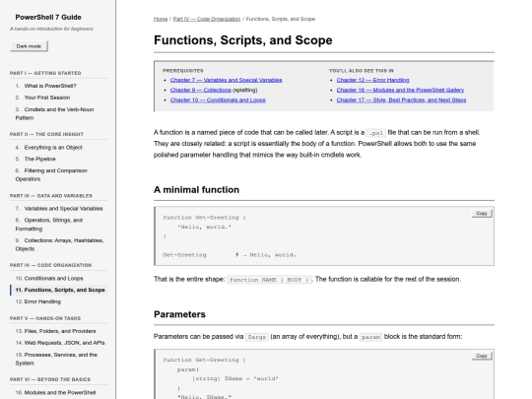This screenshot has height=399, width=532.
Task: Open sidebar chapter 3 Cmdlets and the Verb-Noun Pattern
Action: click(59, 113)
